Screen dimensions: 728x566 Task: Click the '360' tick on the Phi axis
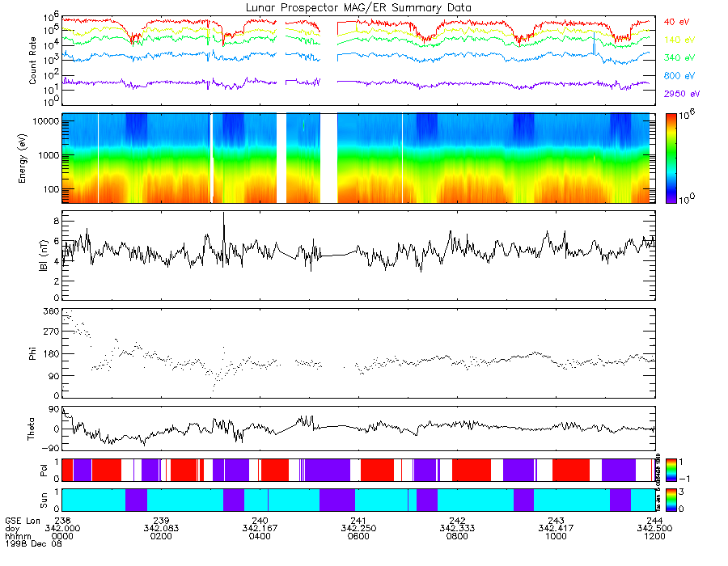(51, 310)
